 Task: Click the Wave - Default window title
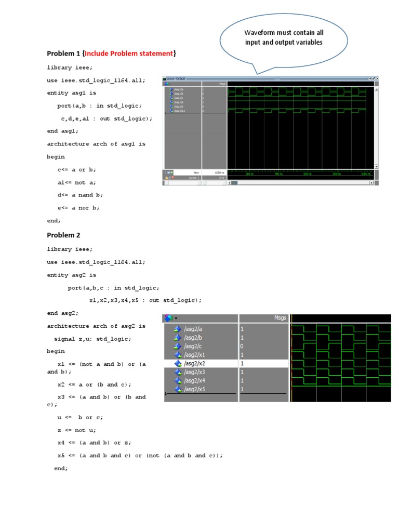(x=176, y=79)
